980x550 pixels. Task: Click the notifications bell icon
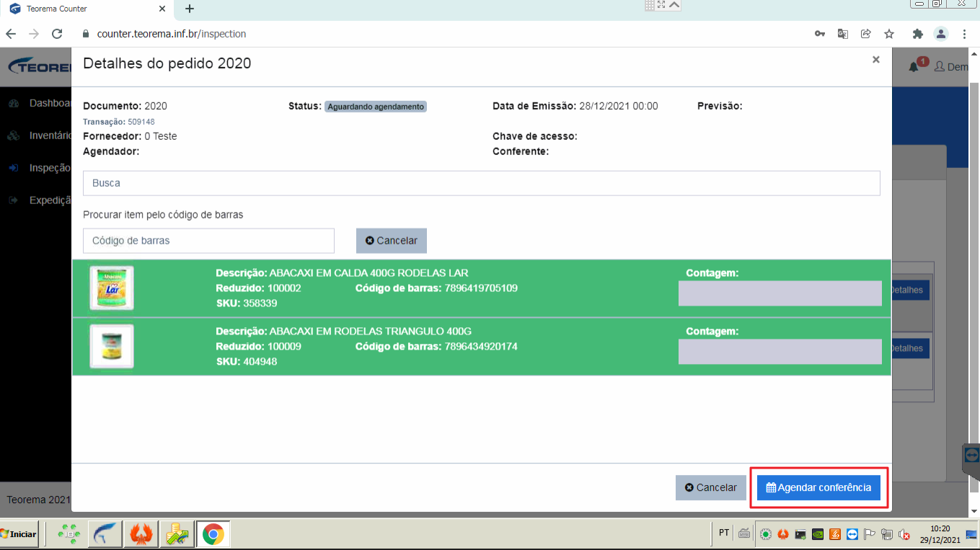pos(914,67)
